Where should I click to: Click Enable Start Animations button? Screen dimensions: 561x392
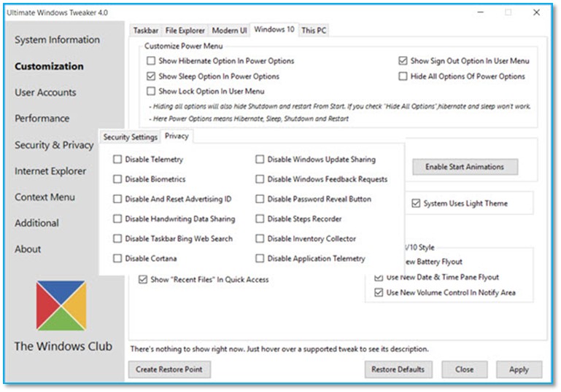coord(465,167)
